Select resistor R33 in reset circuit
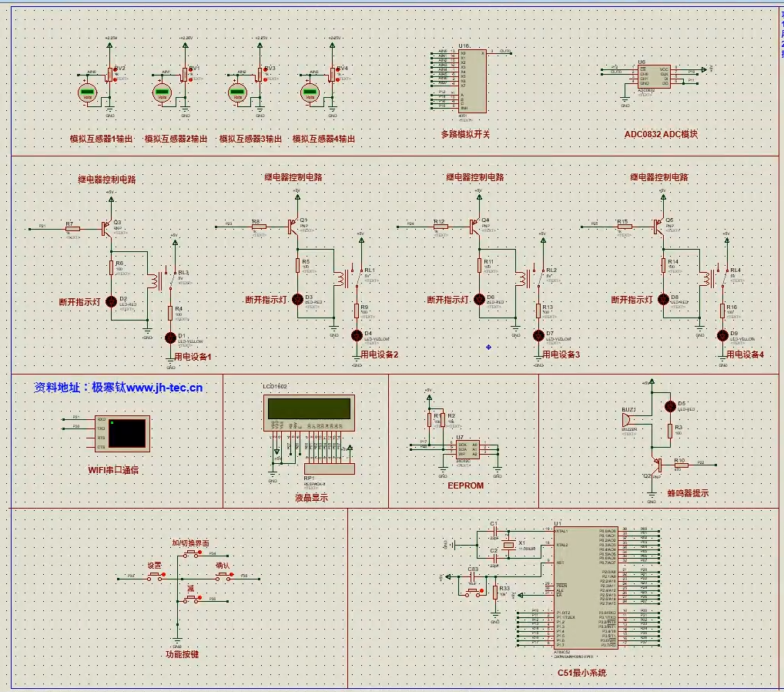 pyautogui.click(x=495, y=593)
